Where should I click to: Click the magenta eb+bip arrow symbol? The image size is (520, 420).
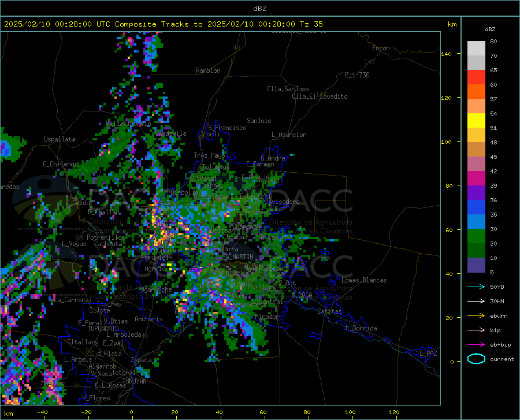476,345
